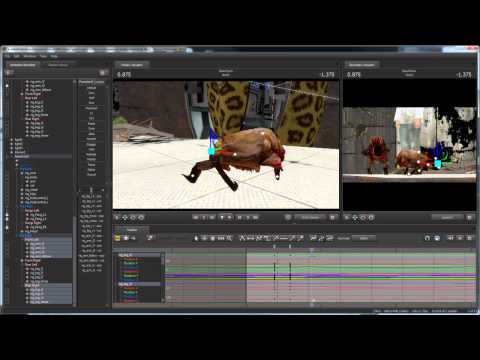Open the camera dropdown below the secondary viewport
The height and width of the screenshot is (360, 480).
click(x=447, y=217)
